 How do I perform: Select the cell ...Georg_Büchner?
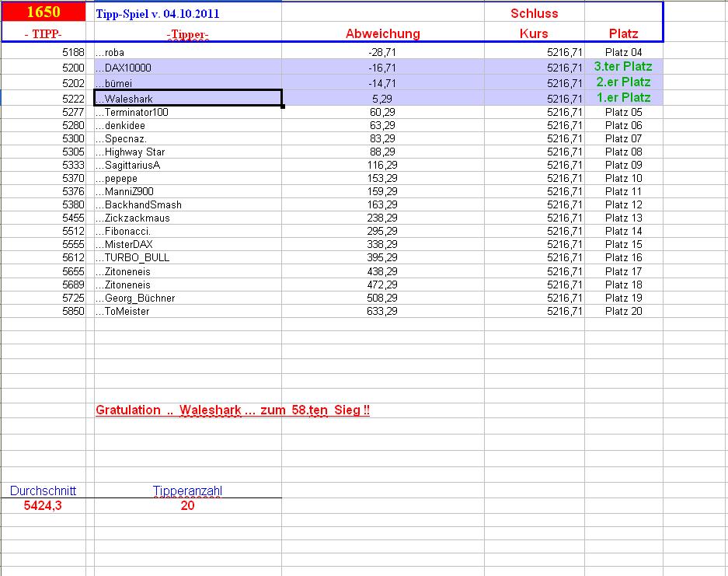187,298
